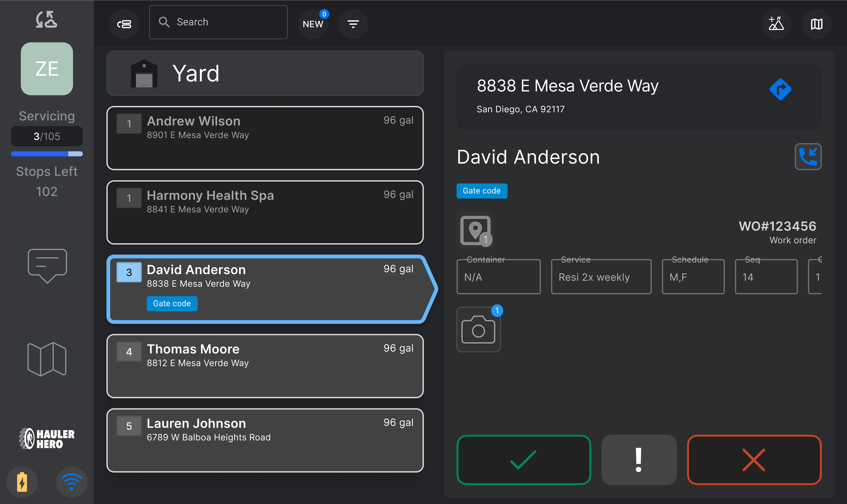Click the camera badge count 1

(x=497, y=310)
